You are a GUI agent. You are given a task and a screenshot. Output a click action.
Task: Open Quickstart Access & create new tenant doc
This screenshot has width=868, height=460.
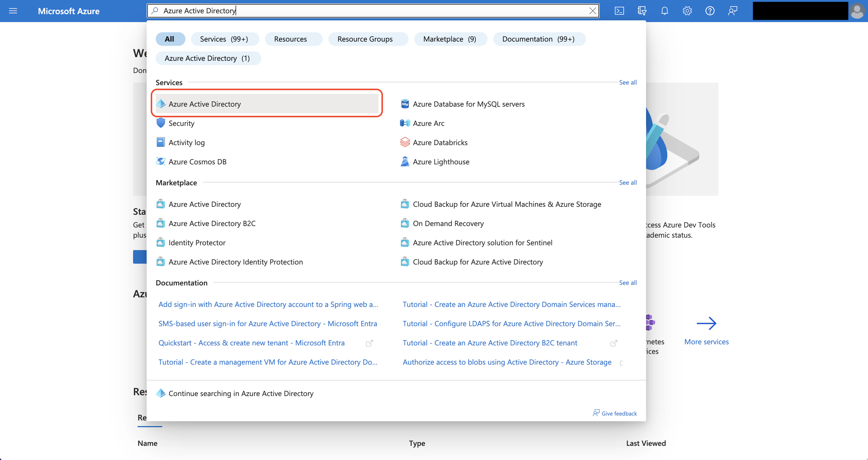point(251,343)
